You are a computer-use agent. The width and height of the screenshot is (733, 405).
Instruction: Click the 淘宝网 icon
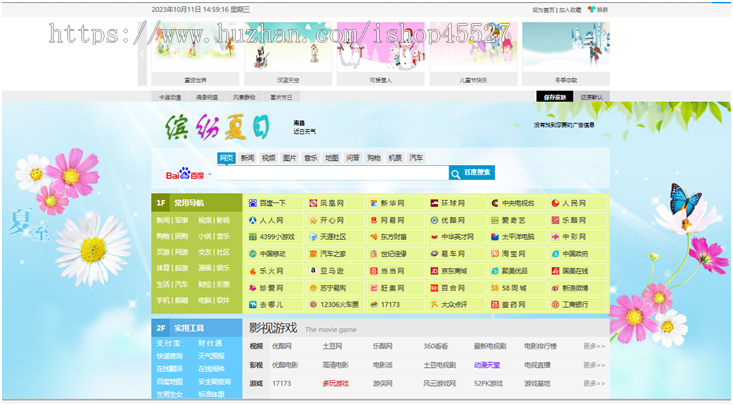point(495,253)
